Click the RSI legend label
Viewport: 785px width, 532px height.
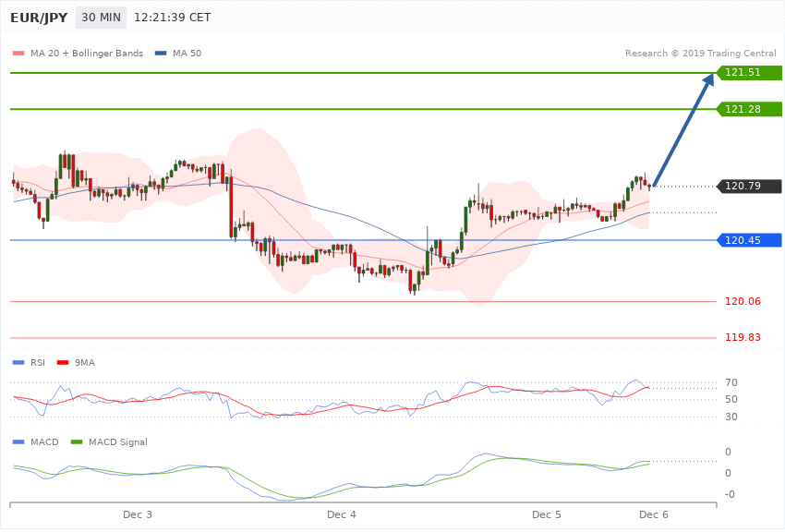(38, 363)
